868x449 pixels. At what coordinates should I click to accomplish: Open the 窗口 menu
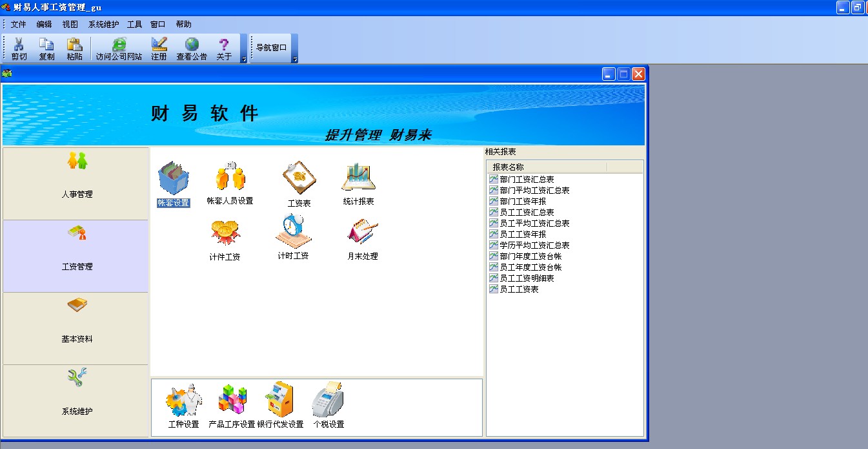point(157,25)
